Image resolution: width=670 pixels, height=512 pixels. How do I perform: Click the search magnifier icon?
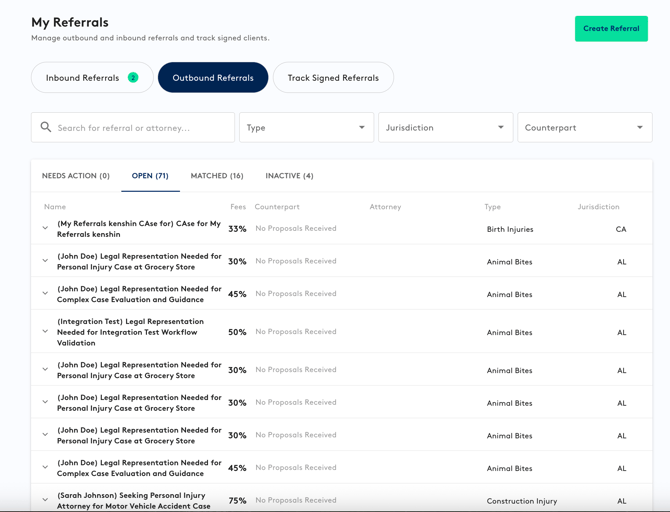(x=46, y=128)
